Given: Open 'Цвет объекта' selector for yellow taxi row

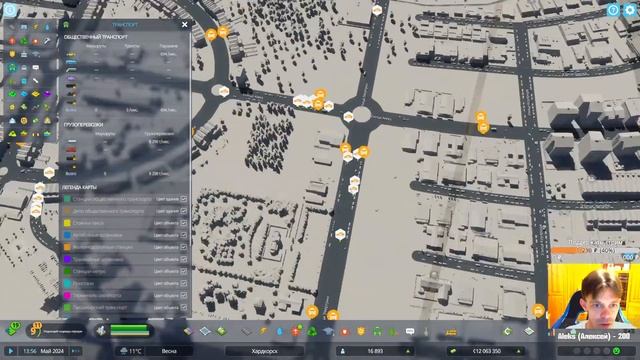Looking at the screenshot, I should (166, 223).
